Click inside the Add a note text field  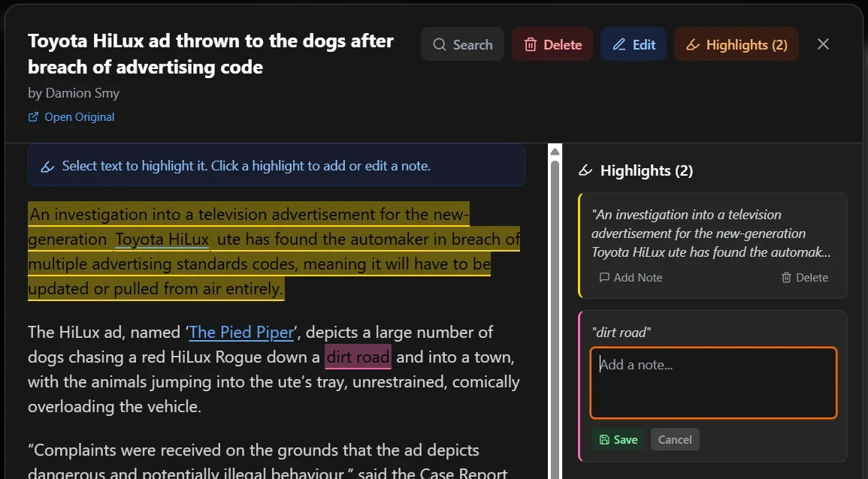(x=713, y=383)
